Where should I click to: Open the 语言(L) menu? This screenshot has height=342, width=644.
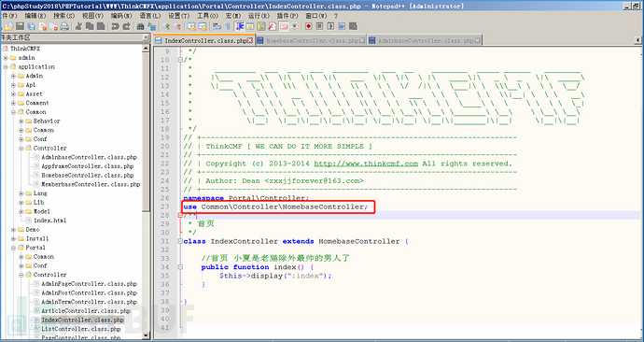click(150, 16)
